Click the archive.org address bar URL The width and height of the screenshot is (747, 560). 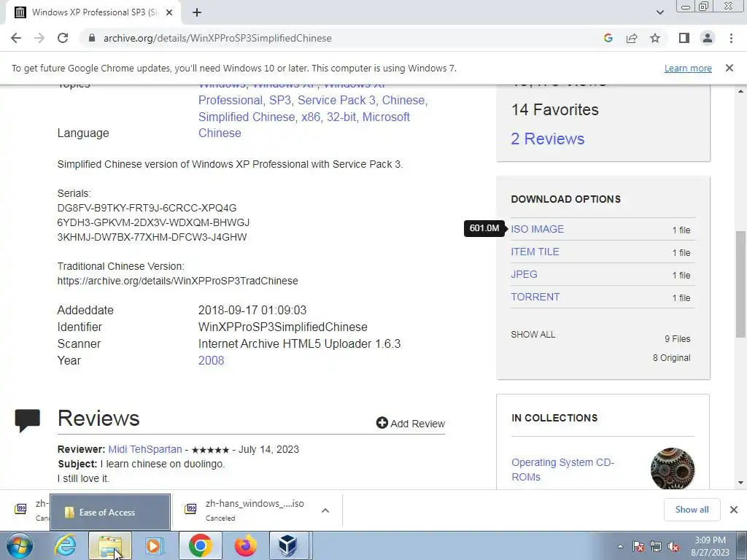pyautogui.click(x=217, y=38)
